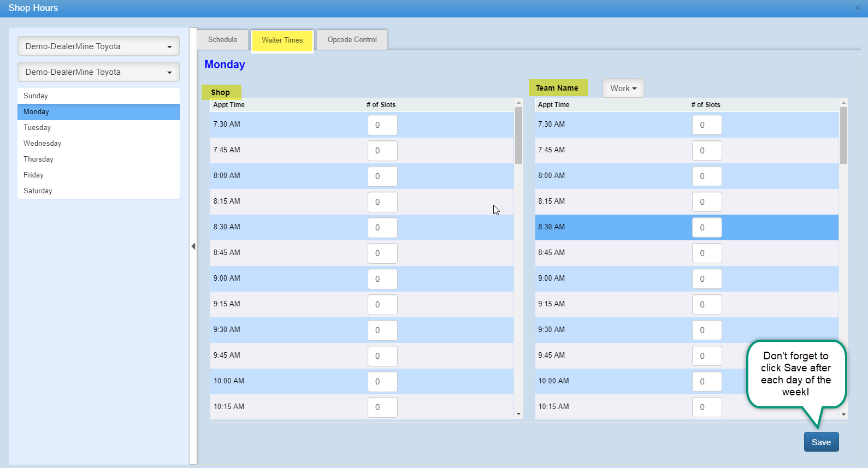This screenshot has height=468, width=868.
Task: Switch to the Schedule tab
Action: pyautogui.click(x=222, y=40)
